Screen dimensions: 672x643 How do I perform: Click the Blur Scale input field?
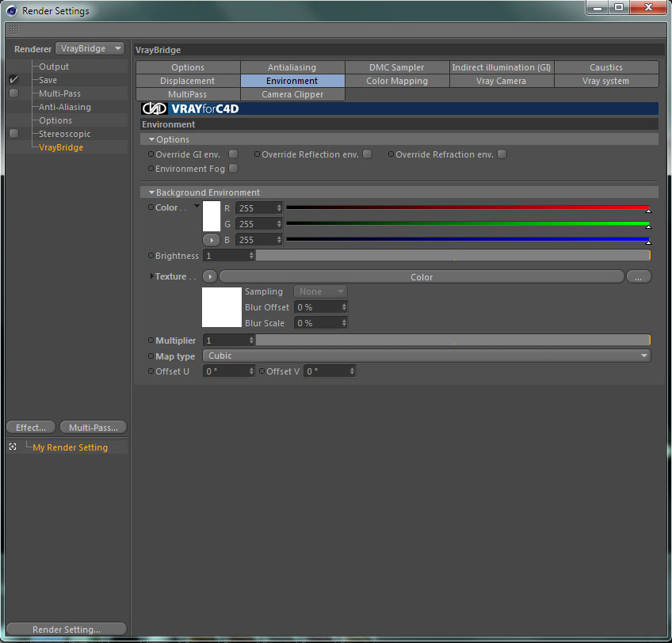pos(318,322)
